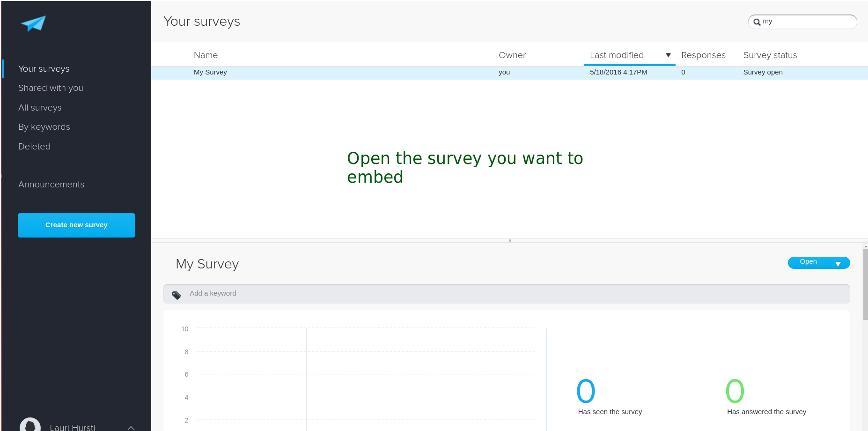Screen dimensions: 868x431
Task: Click the keyword tag icon
Action: pos(177,295)
